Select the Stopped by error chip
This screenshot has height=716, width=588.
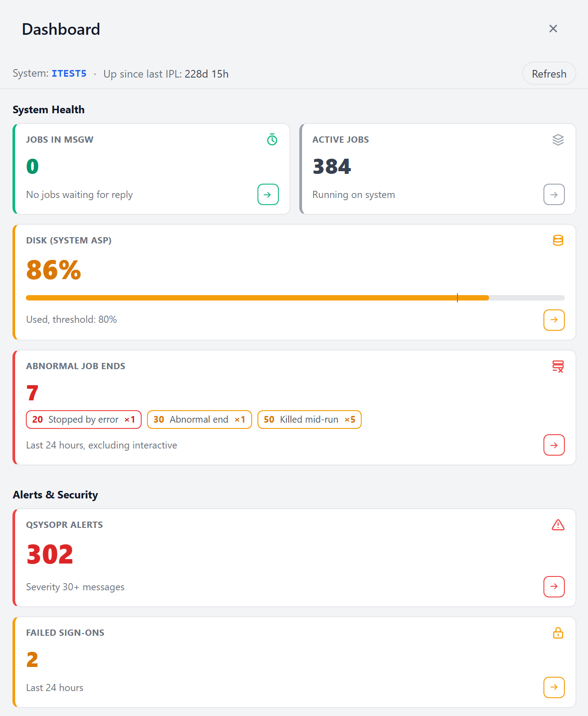pos(84,420)
